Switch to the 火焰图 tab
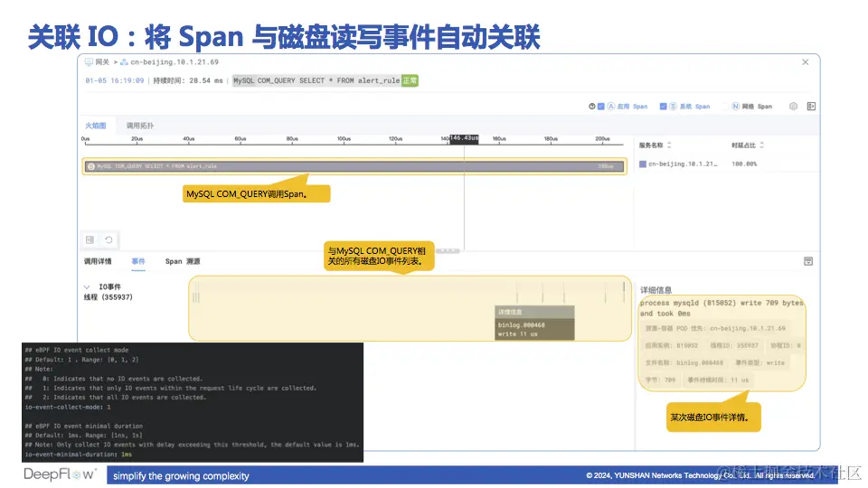 click(x=95, y=126)
